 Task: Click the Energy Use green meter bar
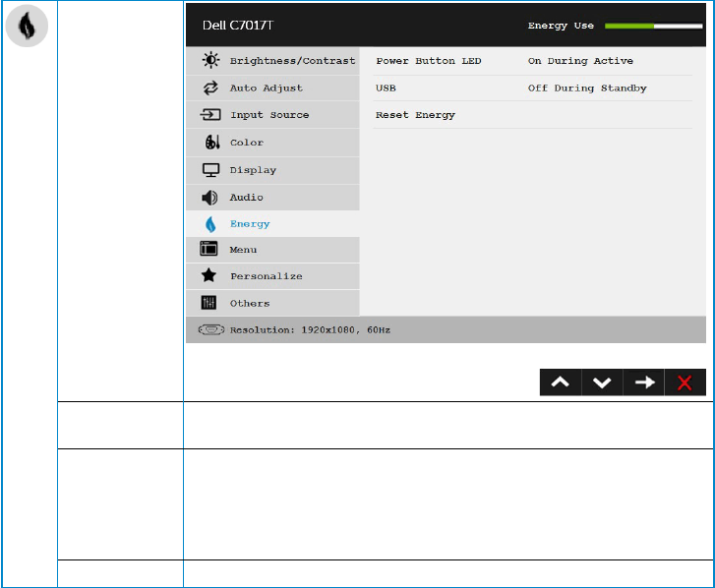[x=653, y=26]
